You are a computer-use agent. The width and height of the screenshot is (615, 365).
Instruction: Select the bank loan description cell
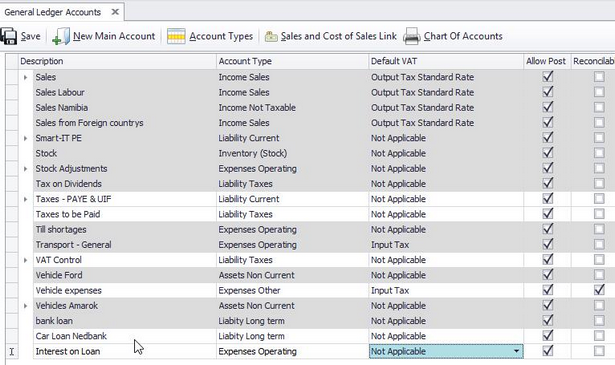125,321
